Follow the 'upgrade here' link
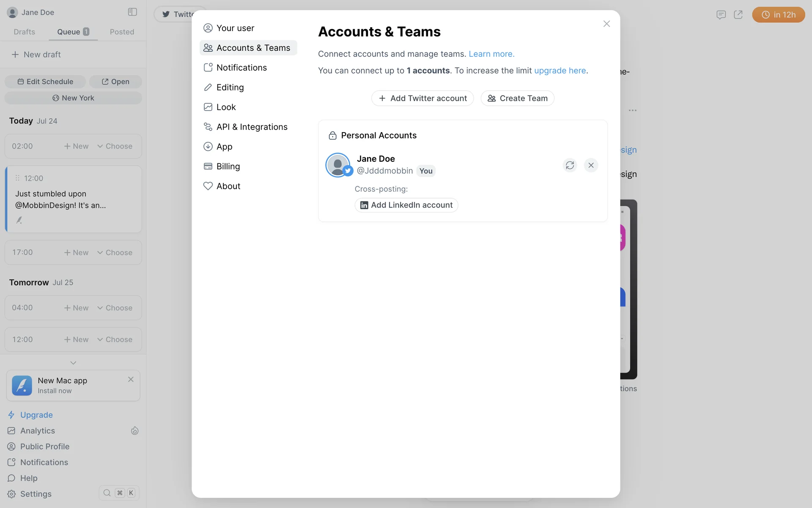812x508 pixels. pos(560,71)
